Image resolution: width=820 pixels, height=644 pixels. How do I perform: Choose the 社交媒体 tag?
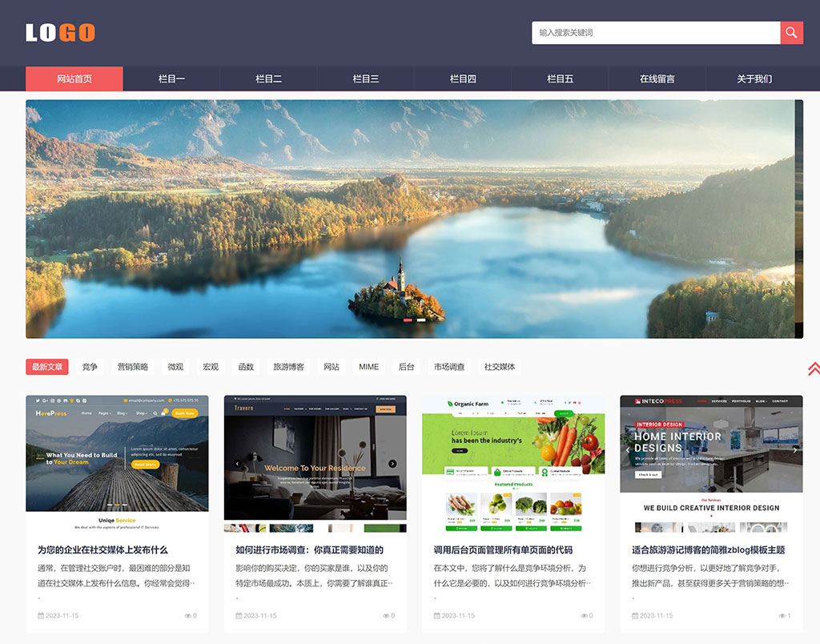pos(500,367)
